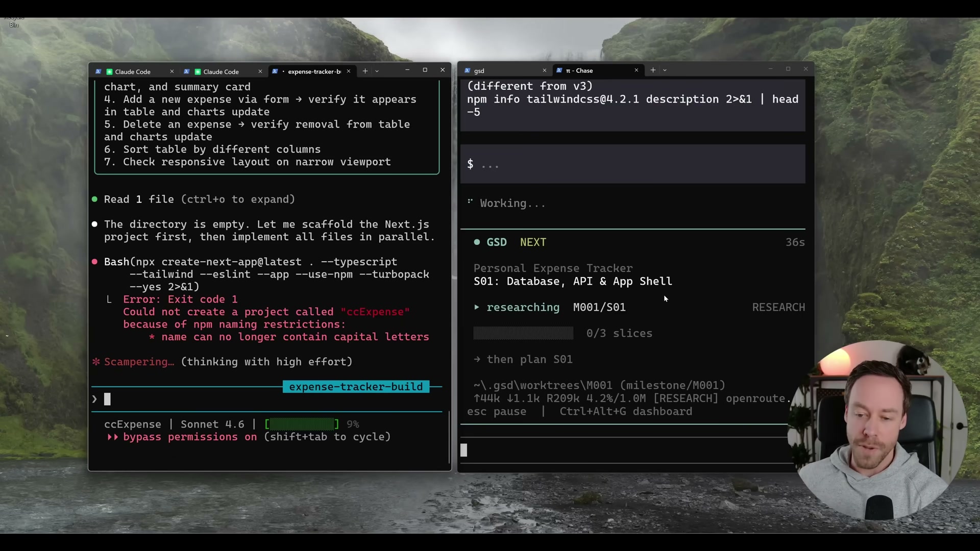
Task: Click green icon on second Claude Code tab
Action: pos(198,71)
